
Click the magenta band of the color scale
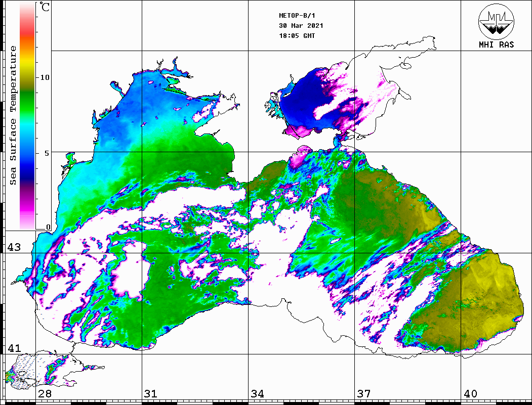[27, 207]
